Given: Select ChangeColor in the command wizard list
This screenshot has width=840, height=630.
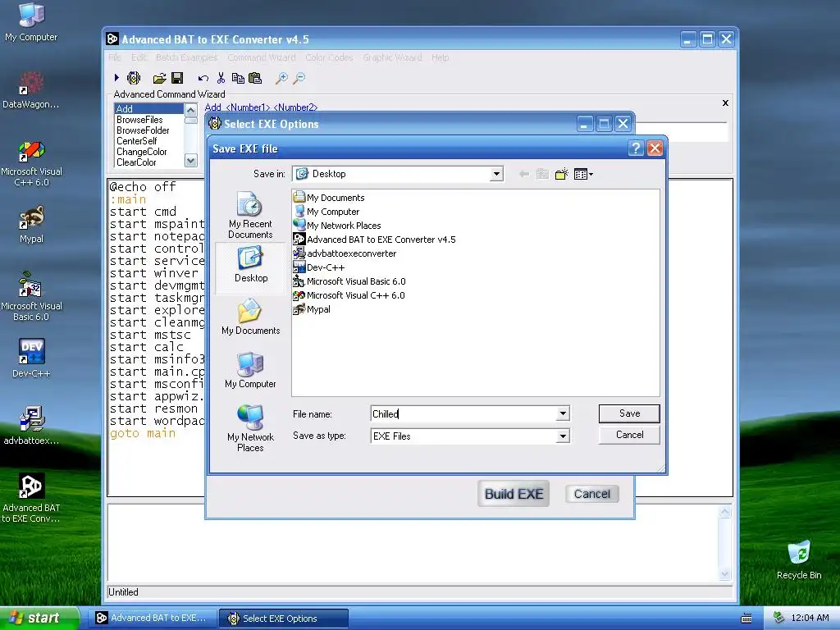Looking at the screenshot, I should pos(142,152).
